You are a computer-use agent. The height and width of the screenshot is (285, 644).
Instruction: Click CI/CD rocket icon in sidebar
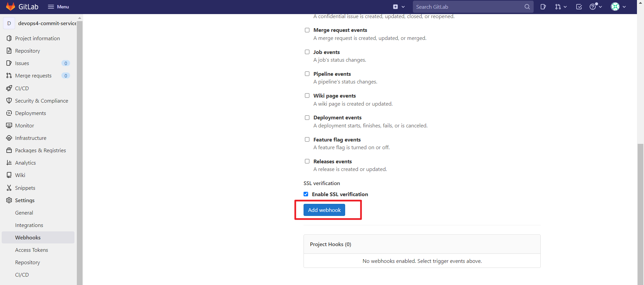[x=9, y=88]
